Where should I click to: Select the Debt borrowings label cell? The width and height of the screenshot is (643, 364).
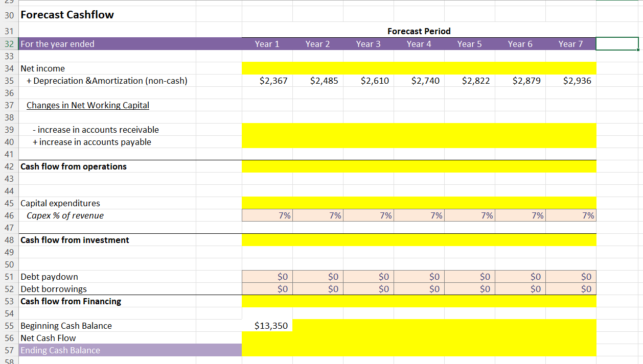pyautogui.click(x=107, y=289)
